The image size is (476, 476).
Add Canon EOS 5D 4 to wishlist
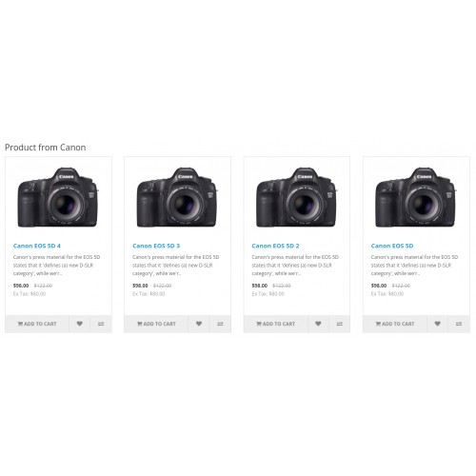click(80, 324)
